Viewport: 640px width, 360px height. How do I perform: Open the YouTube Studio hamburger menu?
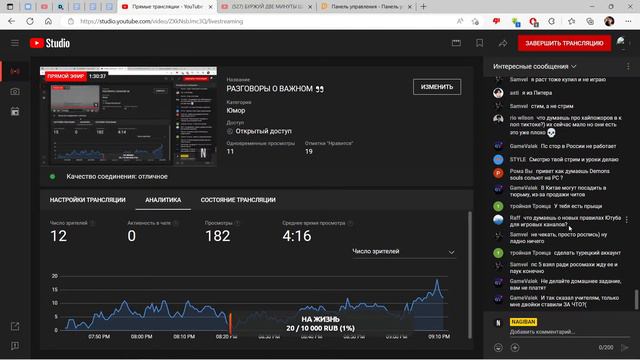coord(15,43)
